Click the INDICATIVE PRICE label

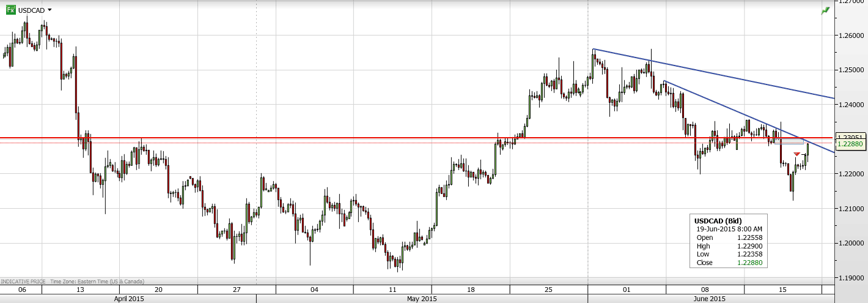pyautogui.click(x=22, y=282)
